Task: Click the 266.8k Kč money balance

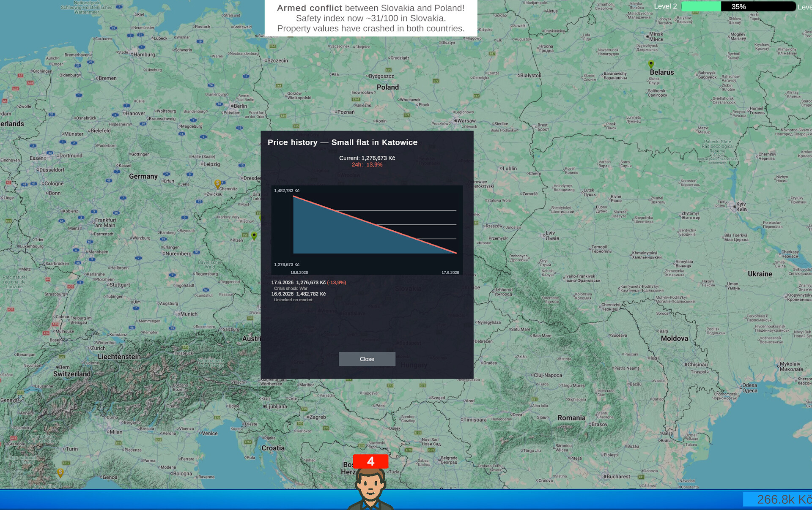Action: tap(778, 499)
